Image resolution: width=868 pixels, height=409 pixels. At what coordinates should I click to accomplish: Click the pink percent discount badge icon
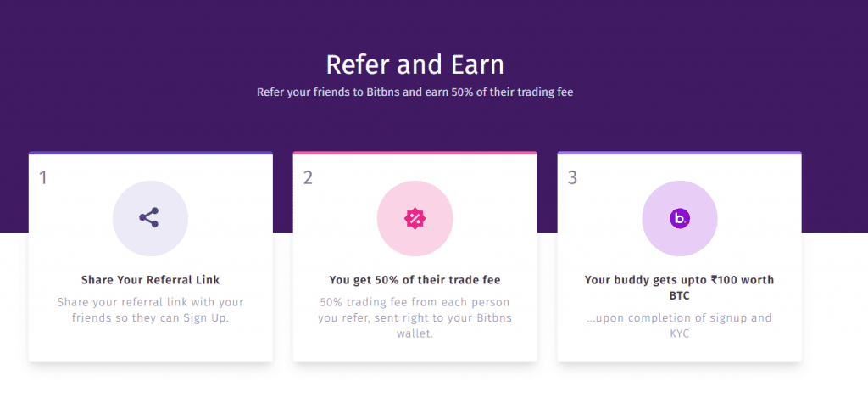pos(415,218)
